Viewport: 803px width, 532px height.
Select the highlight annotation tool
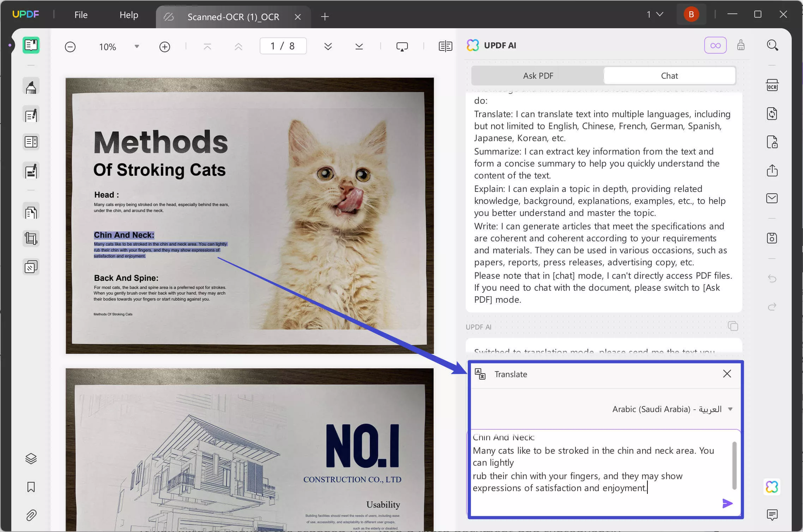31,87
